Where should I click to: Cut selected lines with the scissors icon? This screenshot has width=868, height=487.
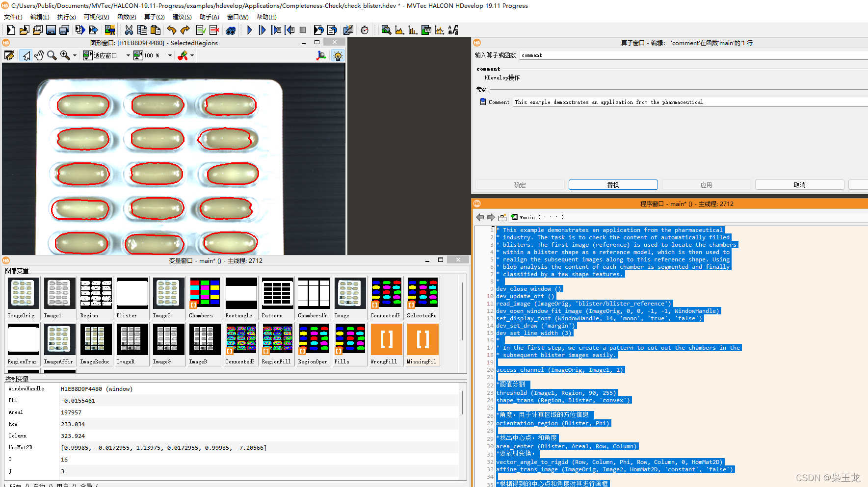point(129,30)
